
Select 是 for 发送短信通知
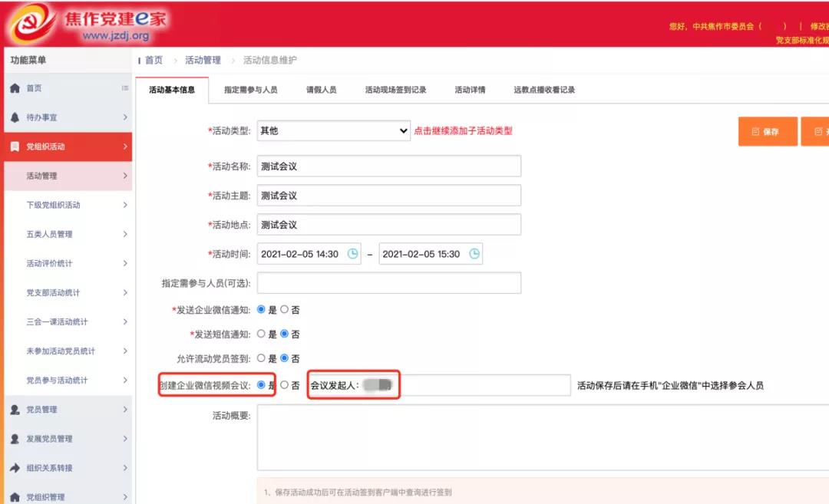[261, 334]
